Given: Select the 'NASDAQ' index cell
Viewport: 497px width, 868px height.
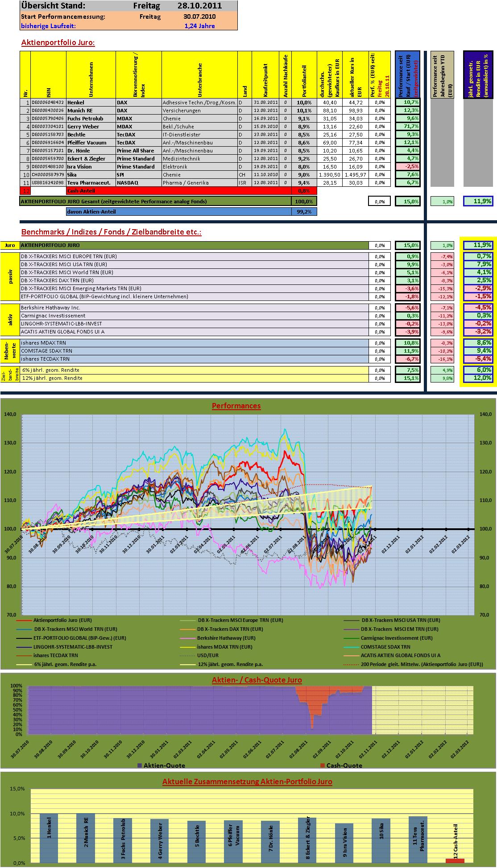Looking at the screenshot, I should (x=139, y=183).
